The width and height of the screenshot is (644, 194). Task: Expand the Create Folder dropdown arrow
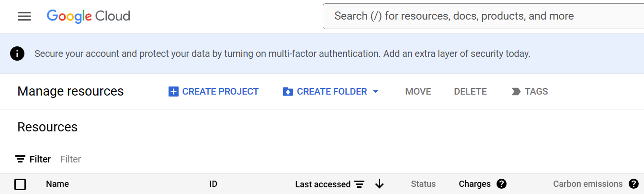tap(375, 92)
